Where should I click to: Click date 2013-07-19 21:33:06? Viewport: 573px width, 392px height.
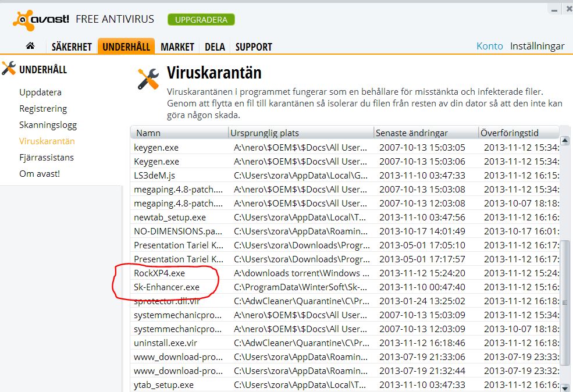[x=422, y=357]
